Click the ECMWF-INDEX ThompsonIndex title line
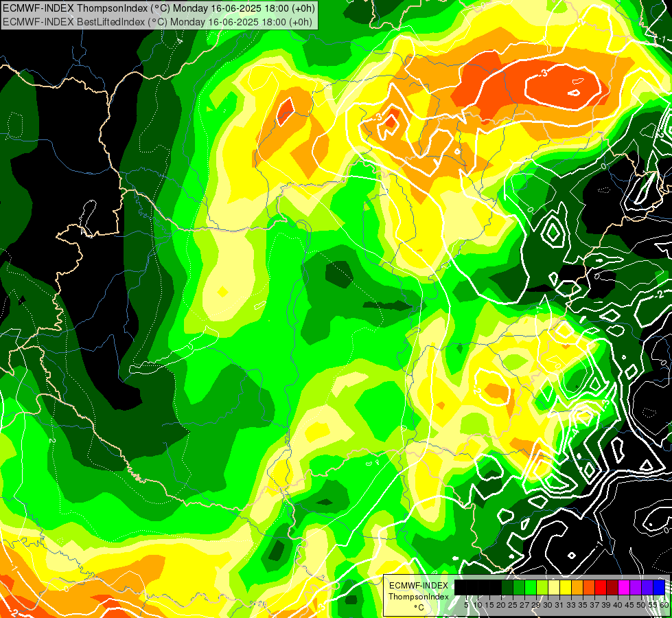Viewport: 672px width, 618px height. (x=159, y=8)
